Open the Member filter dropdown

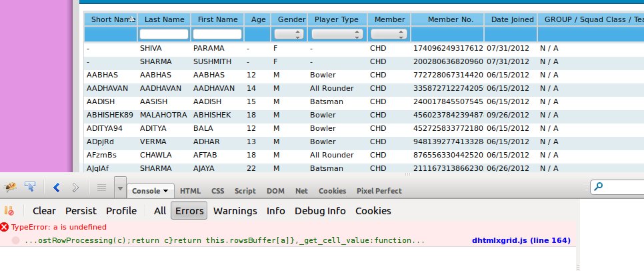click(x=389, y=34)
